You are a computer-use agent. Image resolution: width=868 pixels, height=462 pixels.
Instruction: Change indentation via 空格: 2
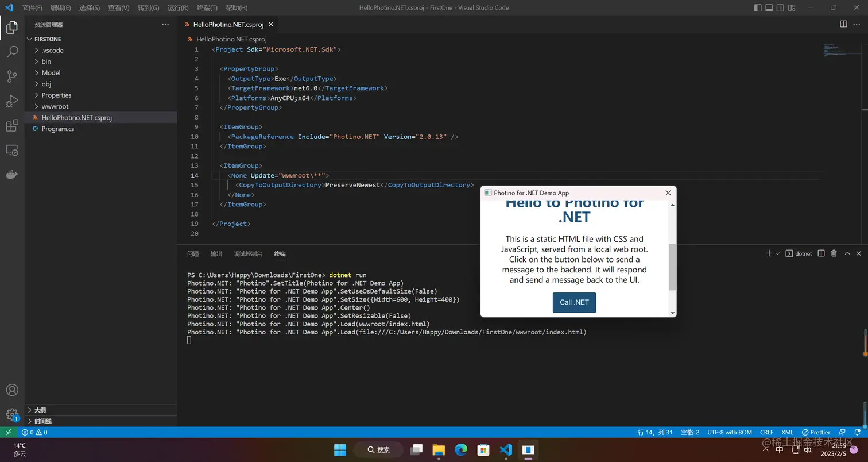point(689,432)
